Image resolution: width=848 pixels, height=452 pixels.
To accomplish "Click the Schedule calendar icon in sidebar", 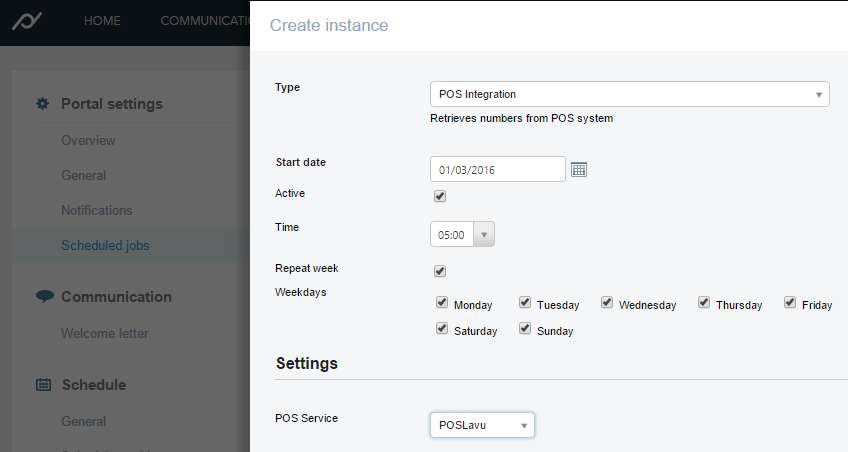I will 44,385.
